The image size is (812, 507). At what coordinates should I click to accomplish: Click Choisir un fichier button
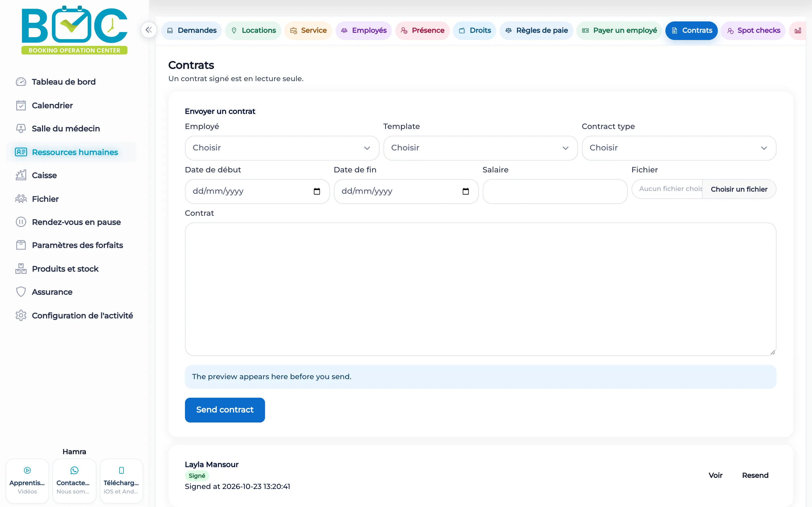[x=739, y=189]
